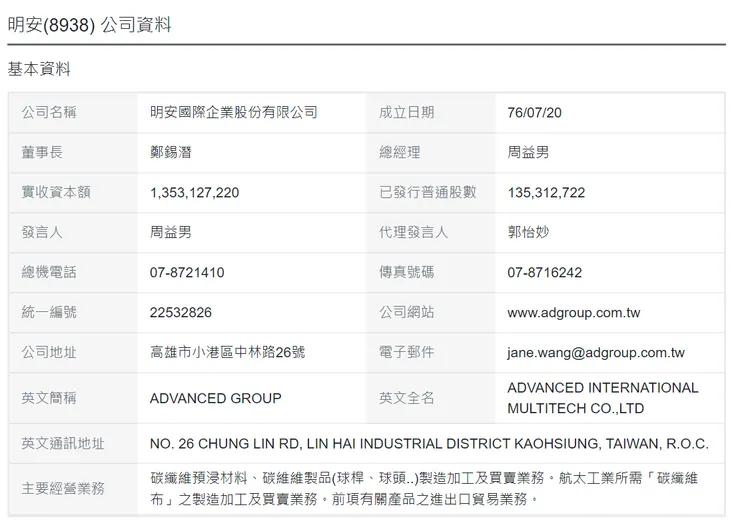
Task: Select the tax ID number 22532826
Action: click(181, 312)
